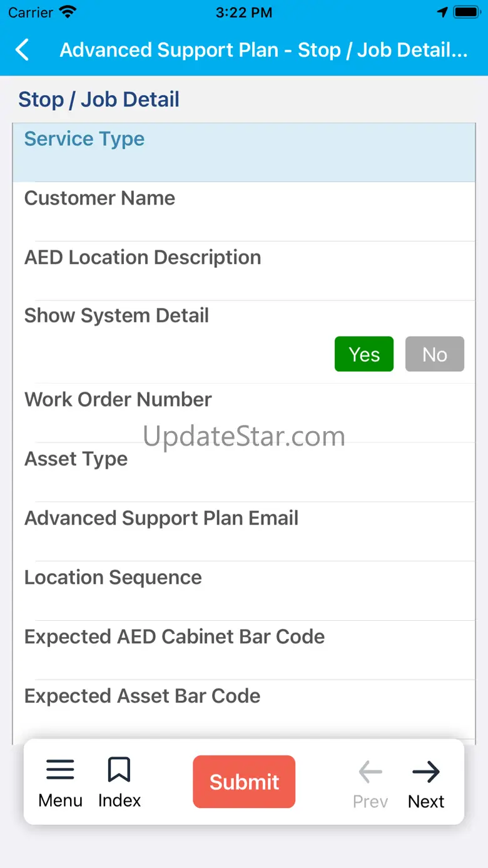Tap the Prev arrow icon
Viewport: 488px width, 868px height.
370,773
